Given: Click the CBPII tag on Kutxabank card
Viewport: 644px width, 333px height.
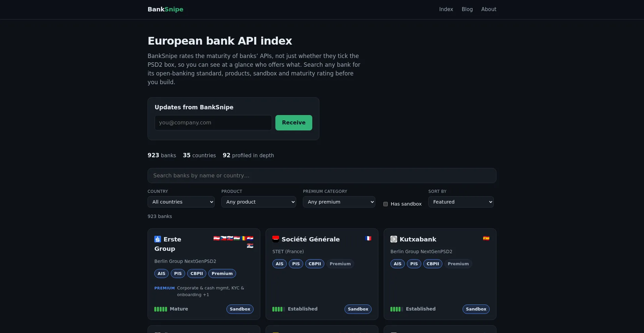Looking at the screenshot, I should coord(433,264).
